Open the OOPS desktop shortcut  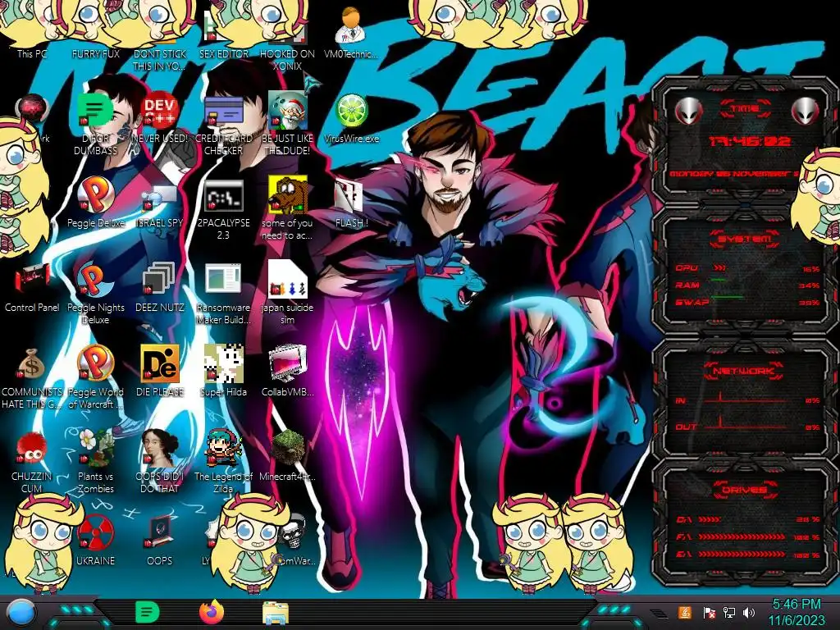coord(160,540)
